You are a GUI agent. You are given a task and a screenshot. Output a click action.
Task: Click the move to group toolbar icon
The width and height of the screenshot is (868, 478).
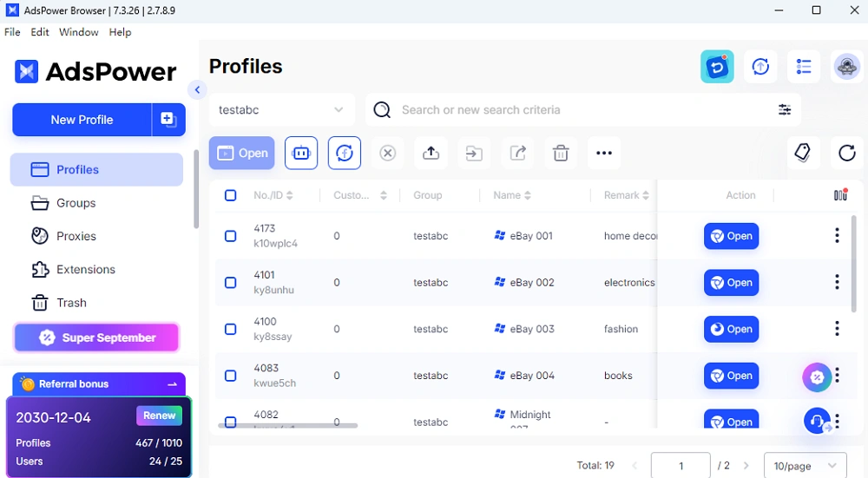pyautogui.click(x=474, y=153)
